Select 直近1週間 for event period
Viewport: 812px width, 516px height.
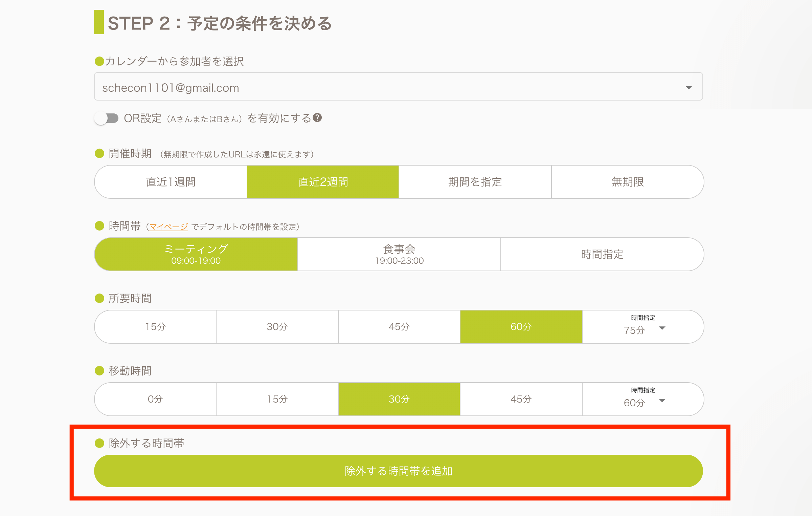[x=171, y=182]
